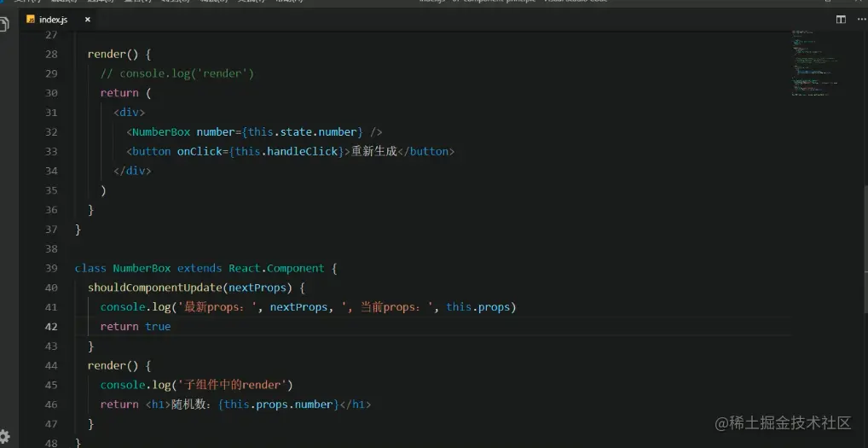Click line number 42 in the gutter
This screenshot has height=448, width=868.
pos(50,326)
